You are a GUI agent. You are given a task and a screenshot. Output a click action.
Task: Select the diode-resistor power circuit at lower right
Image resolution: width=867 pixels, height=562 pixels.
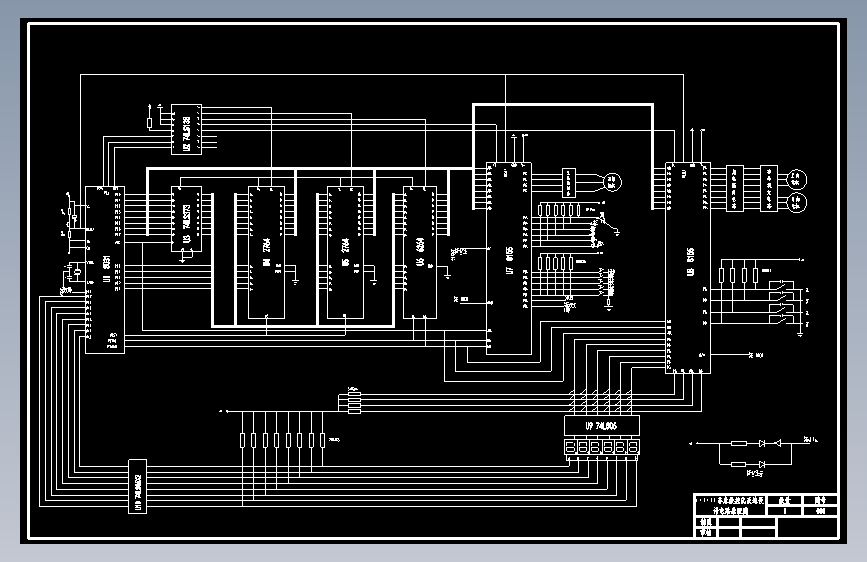point(756,454)
